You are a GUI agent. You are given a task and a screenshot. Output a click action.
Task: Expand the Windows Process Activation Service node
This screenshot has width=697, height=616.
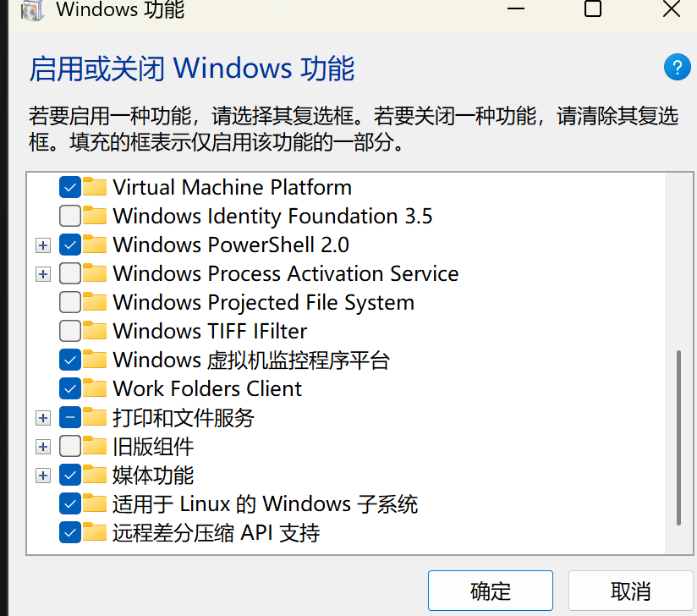pyautogui.click(x=43, y=274)
